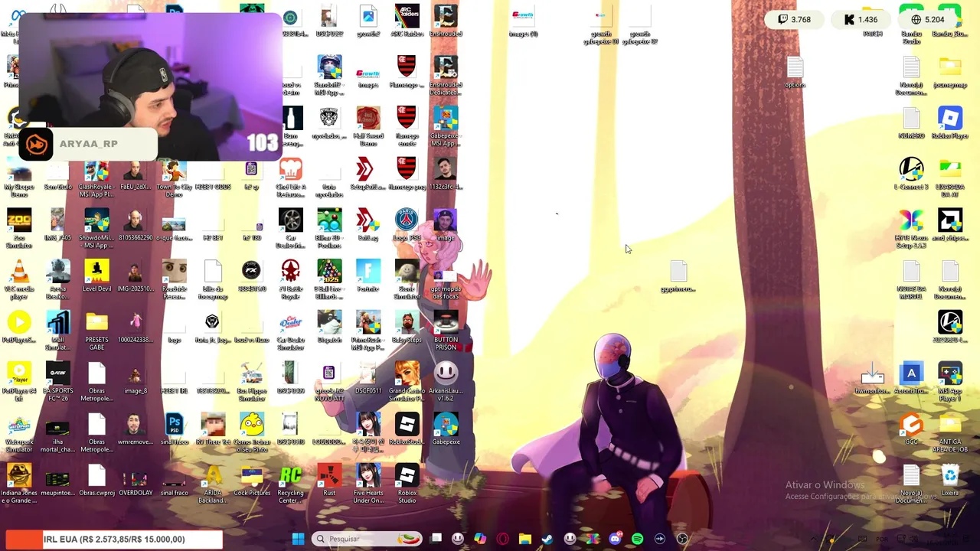980x551 pixels.
Task: Open the VLC media player desktop shortcut
Action: click(x=19, y=278)
